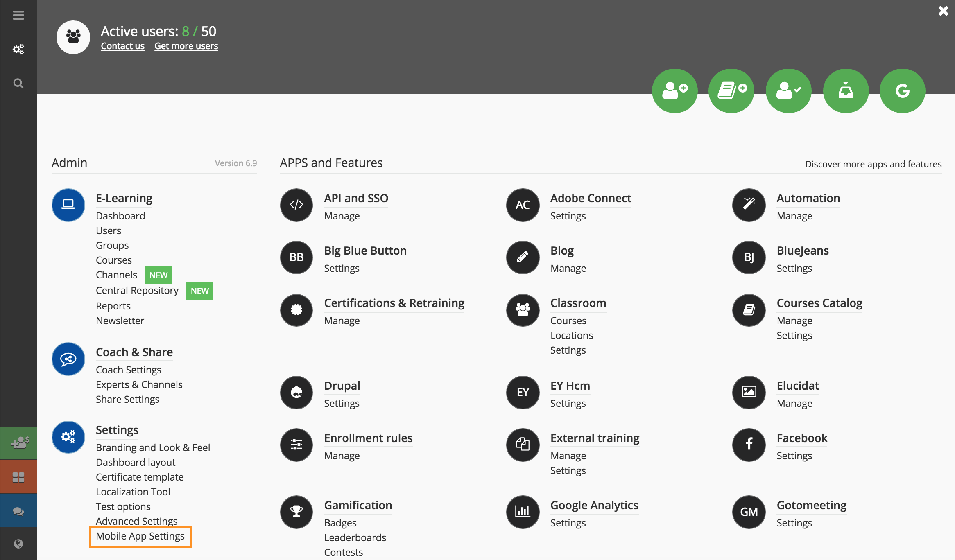Click the green G circle button
The width and height of the screenshot is (955, 560).
[902, 90]
